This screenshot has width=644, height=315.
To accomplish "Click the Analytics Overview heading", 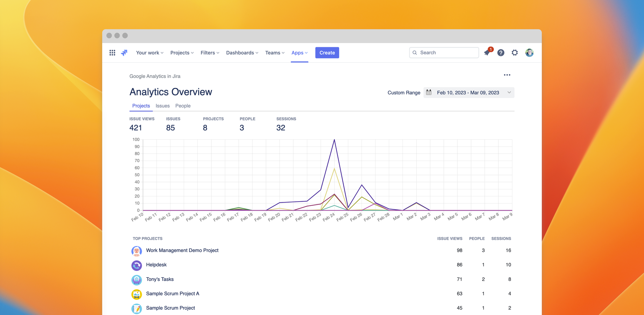I will click(171, 92).
